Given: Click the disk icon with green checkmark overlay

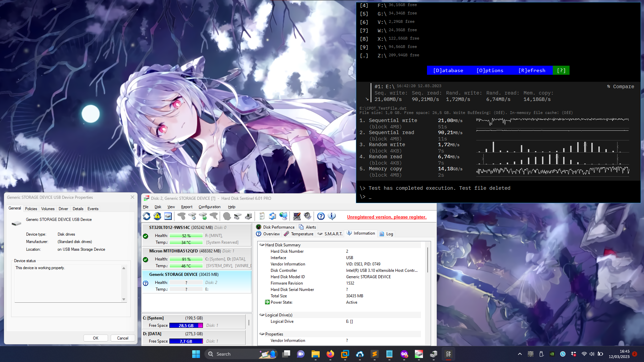Looking at the screenshot, I should (x=203, y=216).
